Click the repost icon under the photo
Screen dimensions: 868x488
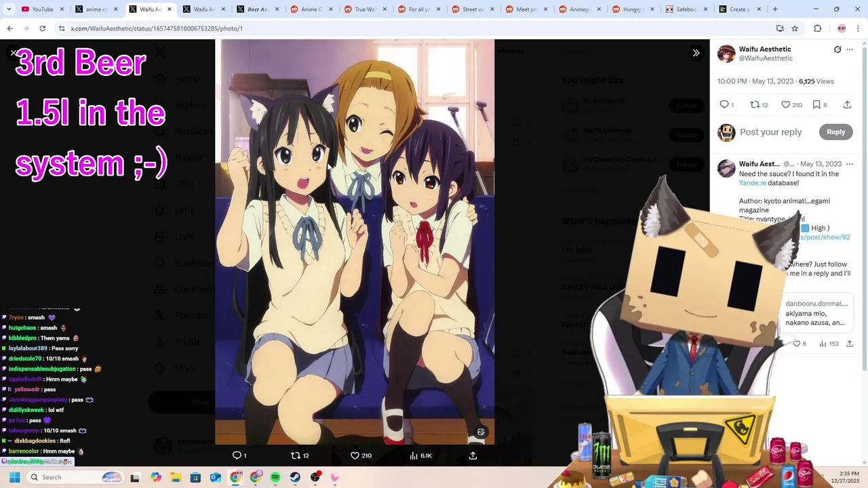[x=295, y=455]
